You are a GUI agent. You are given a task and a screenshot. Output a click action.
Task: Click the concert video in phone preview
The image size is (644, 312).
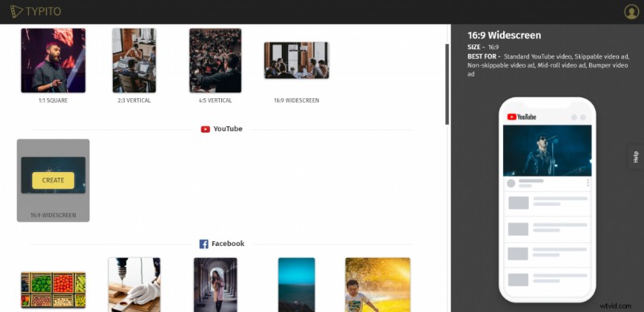tap(547, 150)
